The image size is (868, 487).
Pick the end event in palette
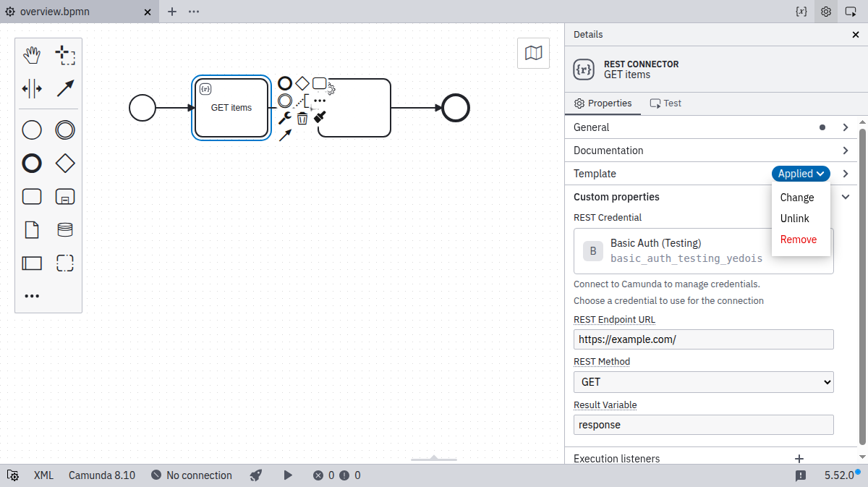point(32,164)
